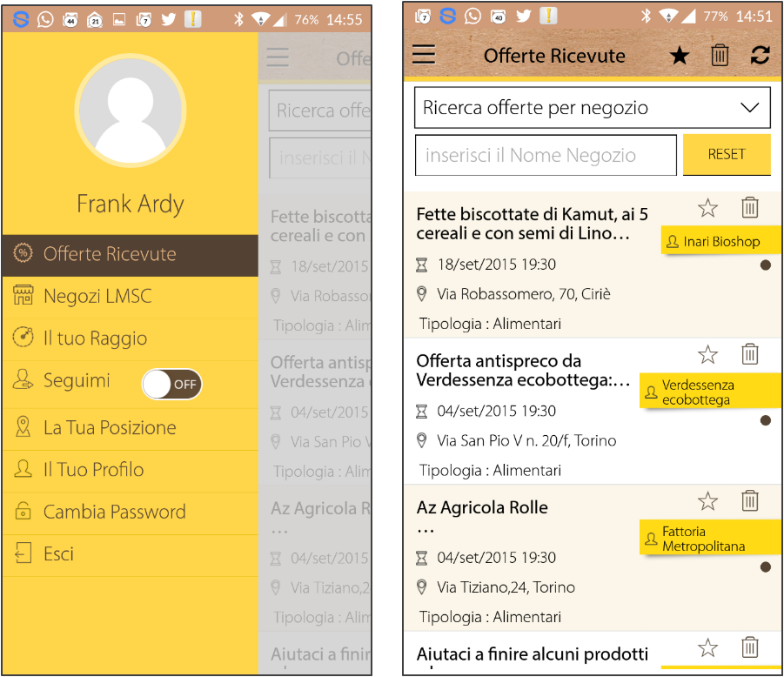Tap the black star favorites icon in header
The image size is (784, 677).
tap(679, 56)
